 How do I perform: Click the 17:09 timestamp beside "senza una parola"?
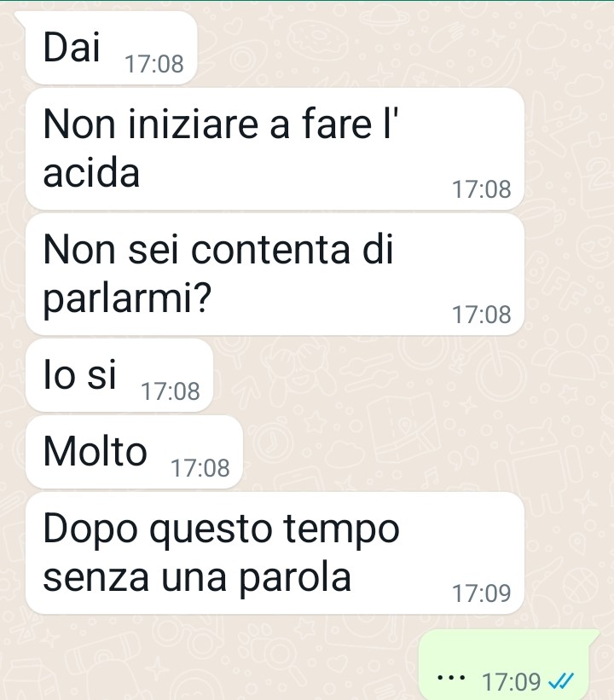coord(481,593)
